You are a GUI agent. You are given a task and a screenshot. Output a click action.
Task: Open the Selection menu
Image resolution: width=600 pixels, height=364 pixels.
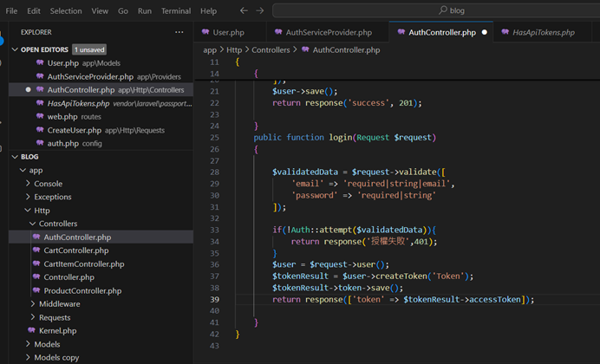[66, 11]
